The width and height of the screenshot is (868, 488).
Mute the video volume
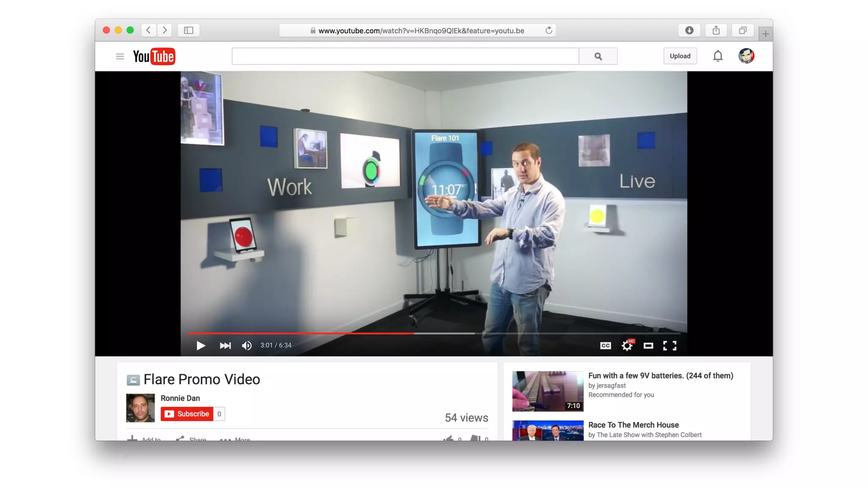pos(246,346)
